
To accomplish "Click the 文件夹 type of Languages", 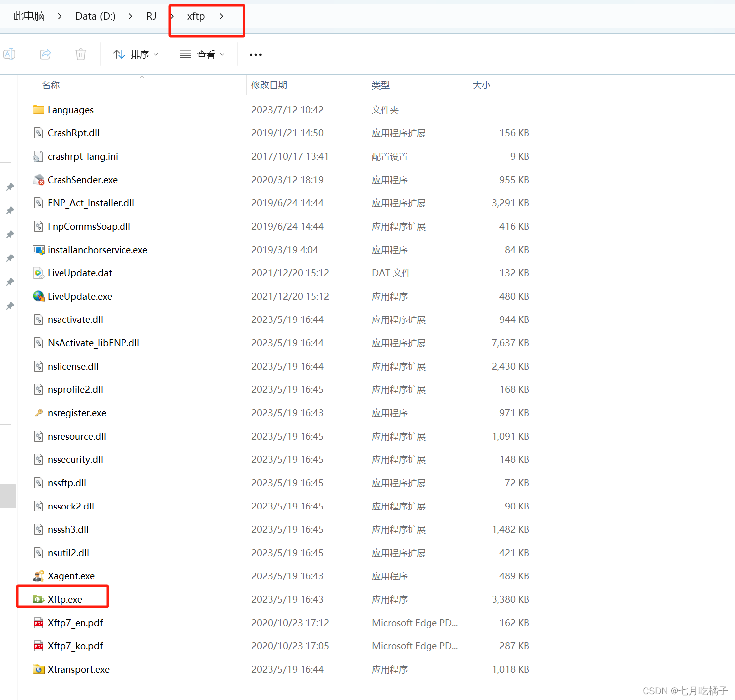I will click(385, 110).
